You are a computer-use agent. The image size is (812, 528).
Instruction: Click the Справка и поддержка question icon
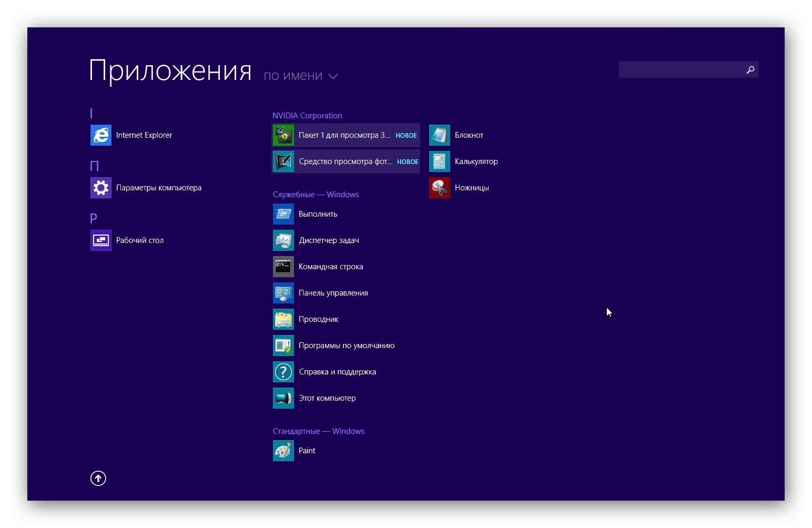(x=283, y=372)
